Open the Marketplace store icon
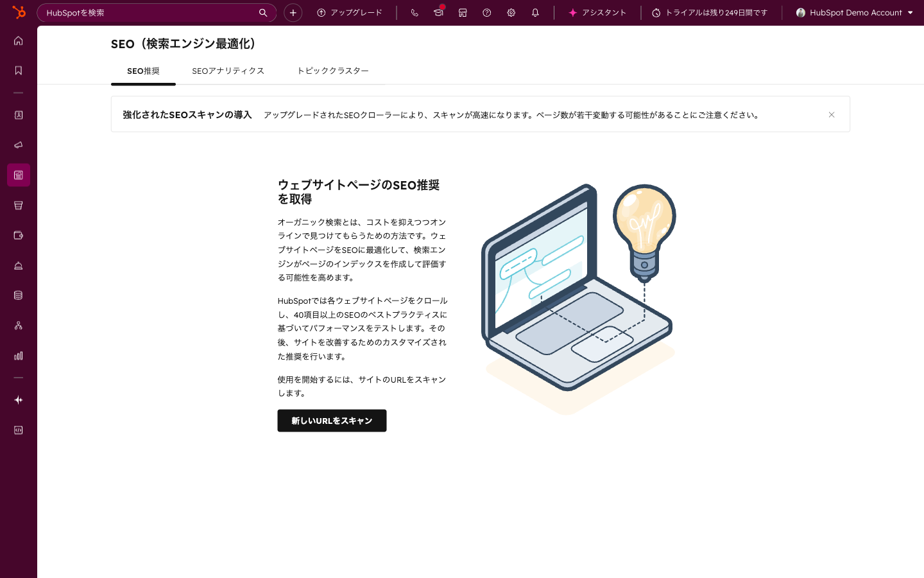The image size is (924, 578). click(x=463, y=12)
